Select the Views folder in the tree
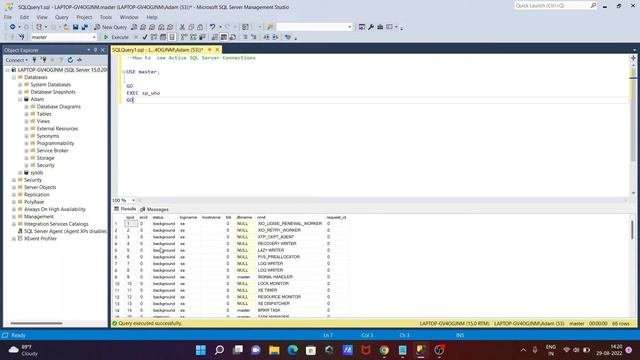Screen dimensions: 640x360 click(x=43, y=121)
